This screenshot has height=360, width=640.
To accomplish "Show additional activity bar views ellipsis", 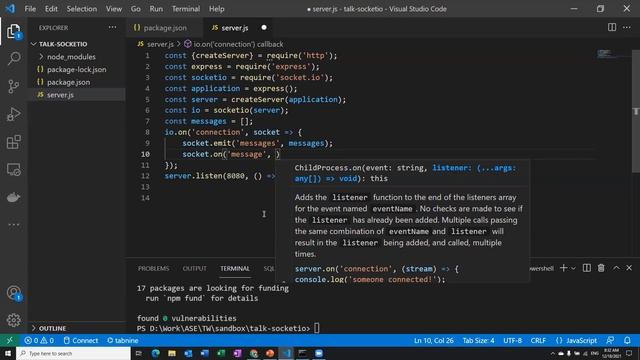I will [x=13, y=224].
